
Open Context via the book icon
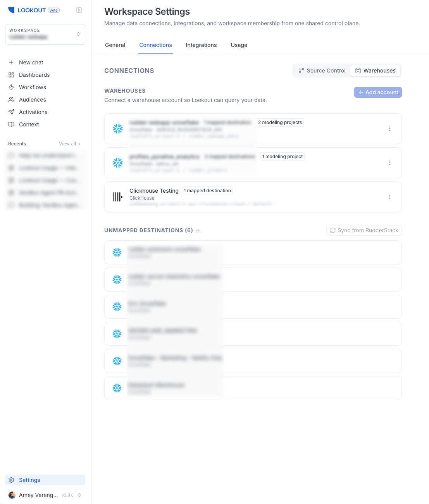pyautogui.click(x=11, y=124)
